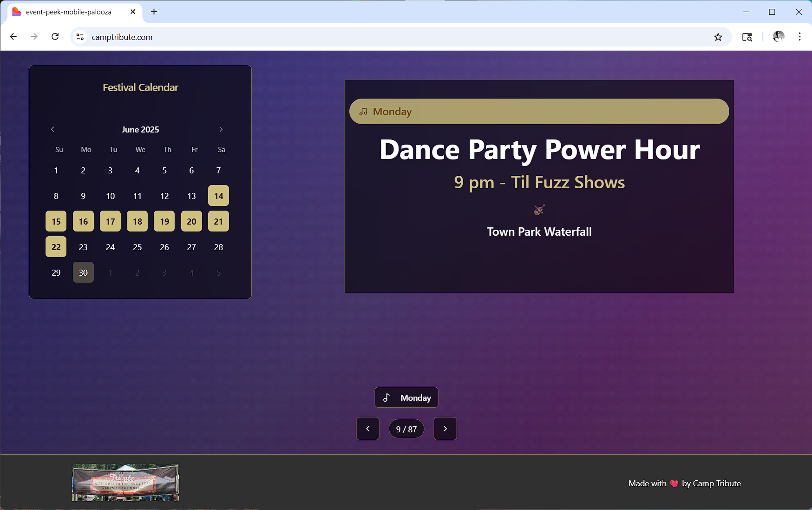Open the browser three-dot menu

click(799, 37)
